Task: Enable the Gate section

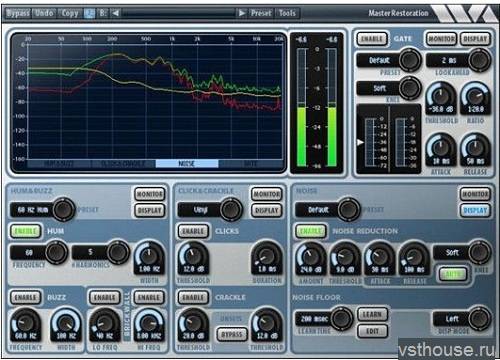Action: (x=372, y=39)
